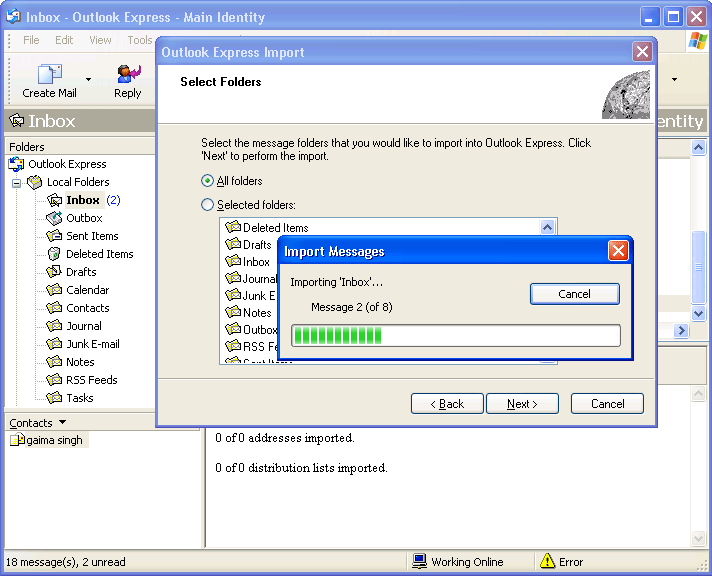Image resolution: width=712 pixels, height=576 pixels.
Task: Open the Contacts pane dropdown arrow
Action: (63, 422)
